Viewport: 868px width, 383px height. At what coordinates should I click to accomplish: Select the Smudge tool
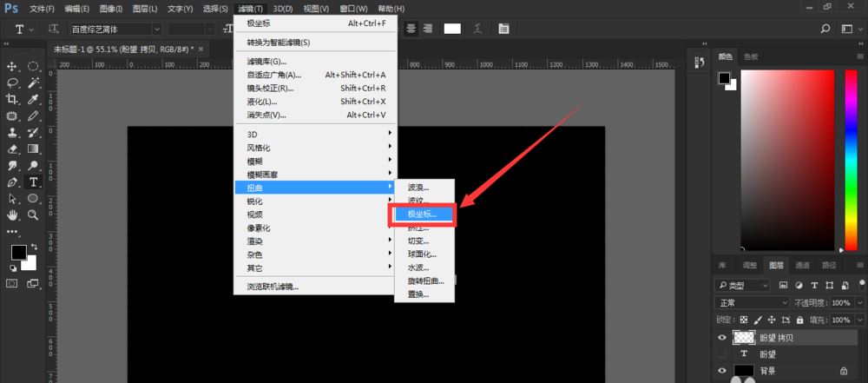click(12, 165)
